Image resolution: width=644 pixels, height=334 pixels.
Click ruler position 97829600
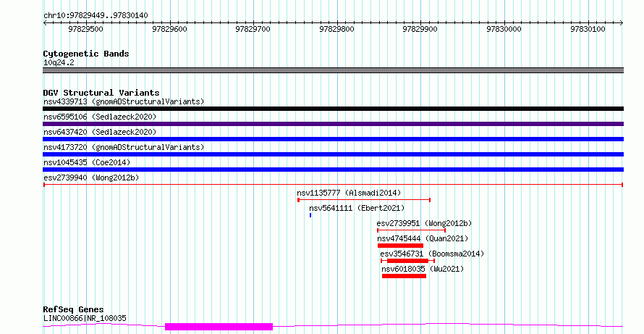[x=169, y=29]
